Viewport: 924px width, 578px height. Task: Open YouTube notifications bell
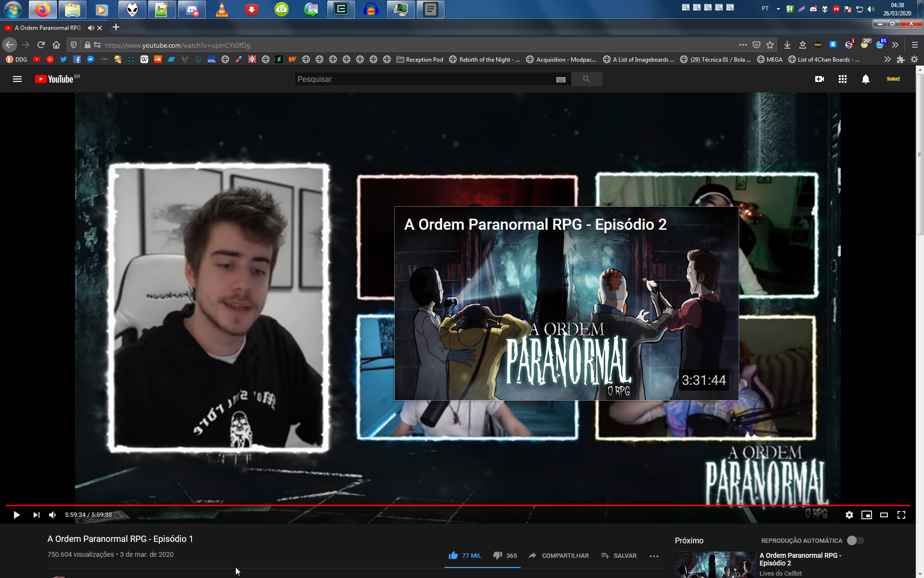point(865,79)
